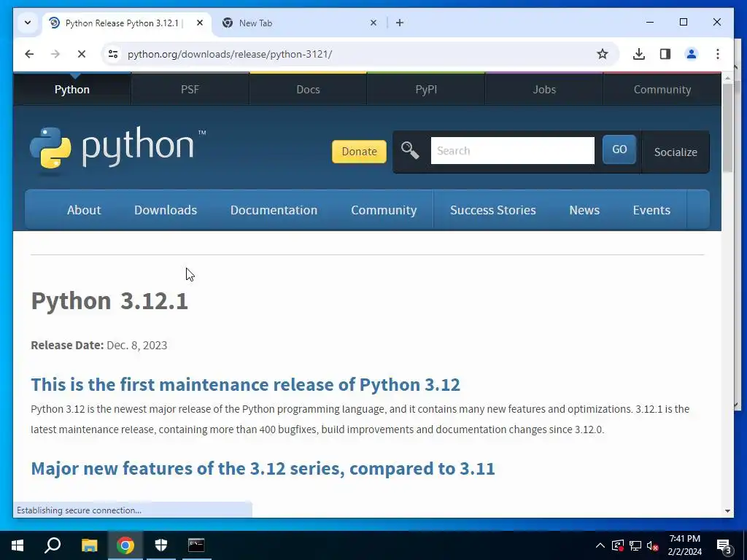Open File Explorer from taskbar
Viewport: 747px width, 560px height.
tap(89, 545)
